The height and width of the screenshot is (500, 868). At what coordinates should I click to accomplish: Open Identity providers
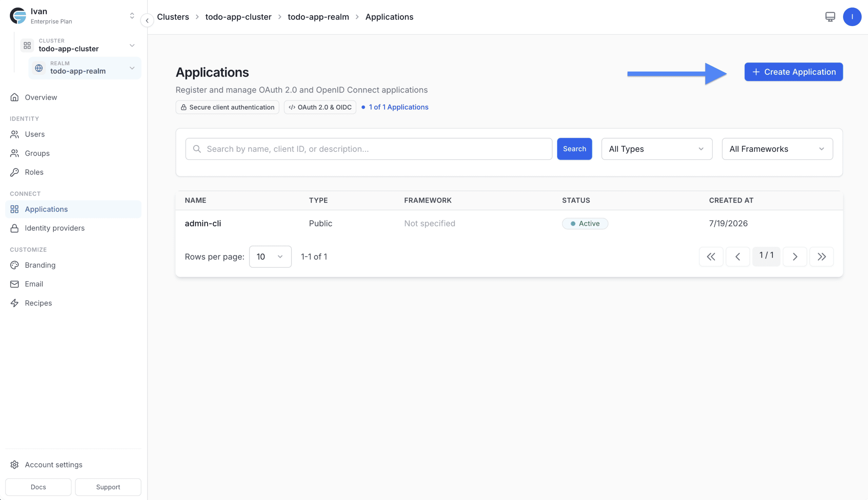73,228
